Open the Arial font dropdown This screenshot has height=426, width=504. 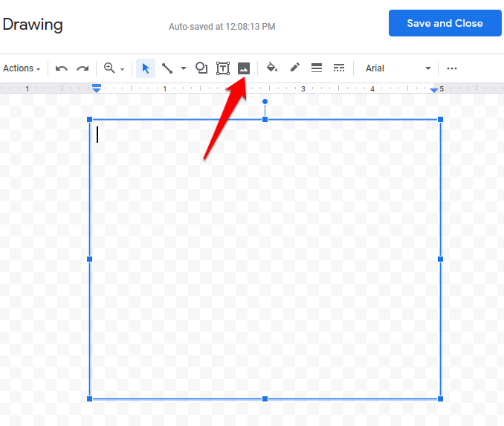pyautogui.click(x=398, y=68)
